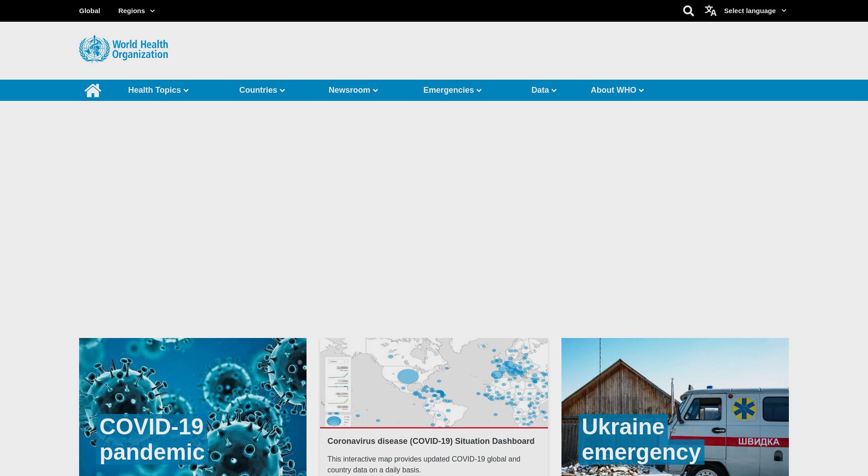Open the Global link in top bar
The width and height of the screenshot is (868, 476).
click(x=90, y=11)
